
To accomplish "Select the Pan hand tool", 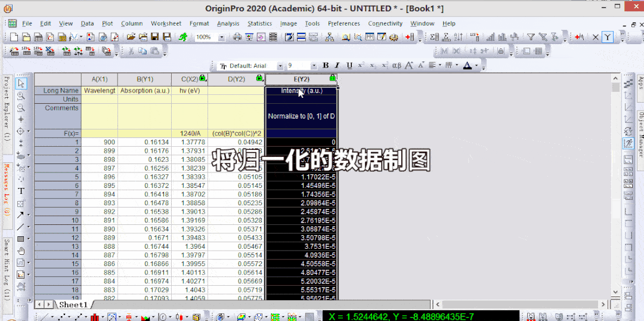I will point(21,251).
